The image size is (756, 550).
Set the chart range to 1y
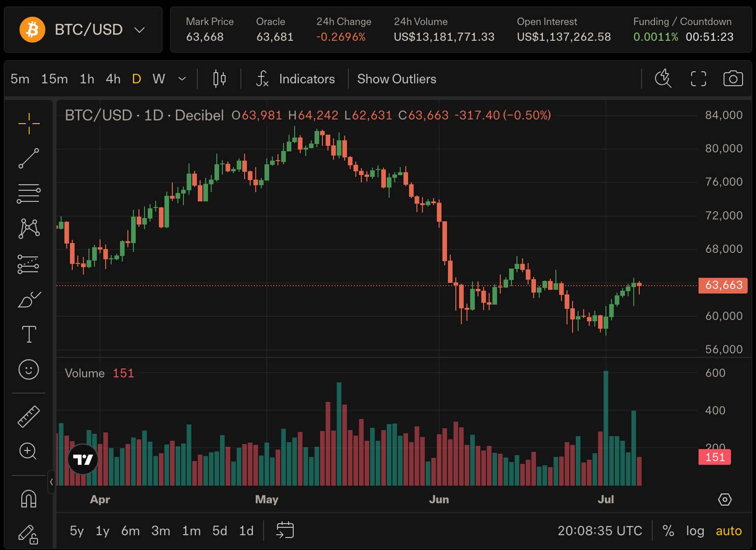point(102,531)
